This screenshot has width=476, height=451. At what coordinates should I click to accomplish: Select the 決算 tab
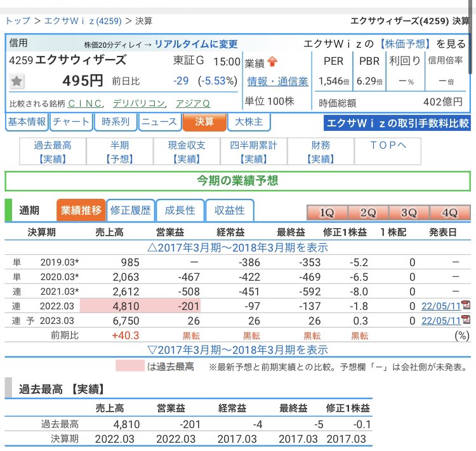pos(204,122)
